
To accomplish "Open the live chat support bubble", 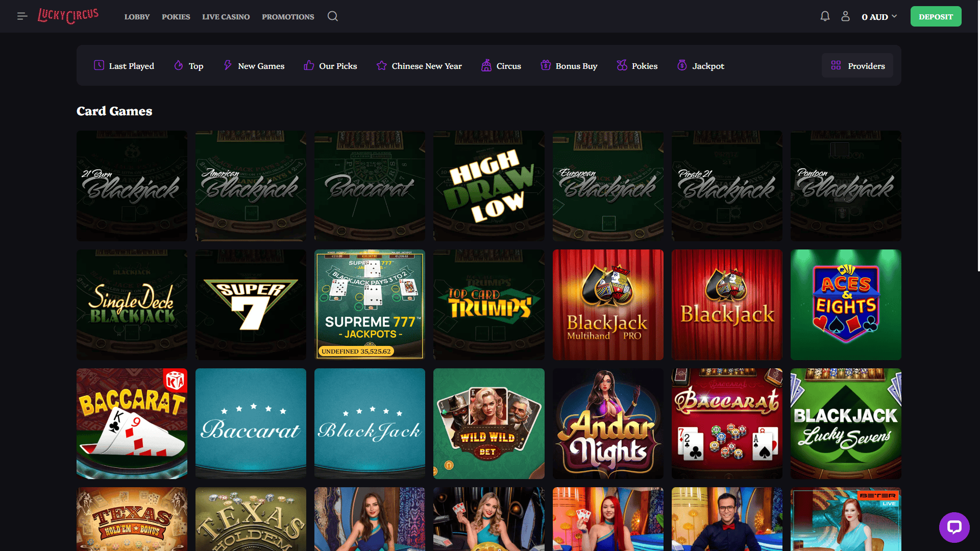I will tap(954, 527).
